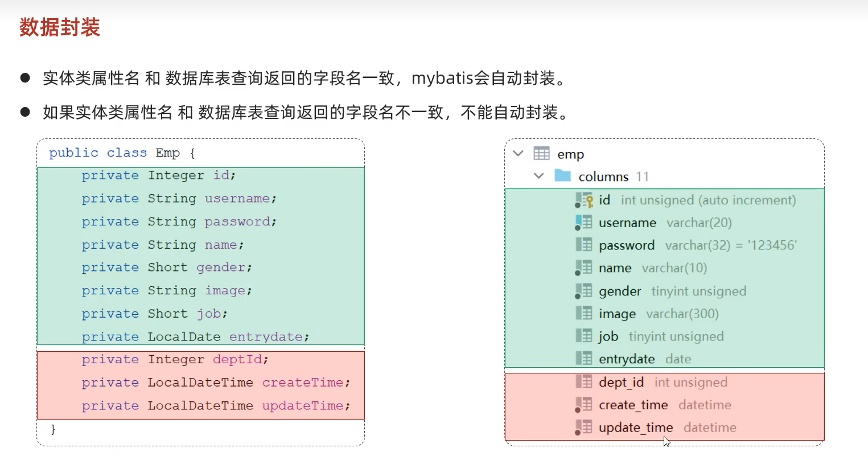The height and width of the screenshot is (456, 868).
Task: Click the create_time column icon
Action: point(584,405)
